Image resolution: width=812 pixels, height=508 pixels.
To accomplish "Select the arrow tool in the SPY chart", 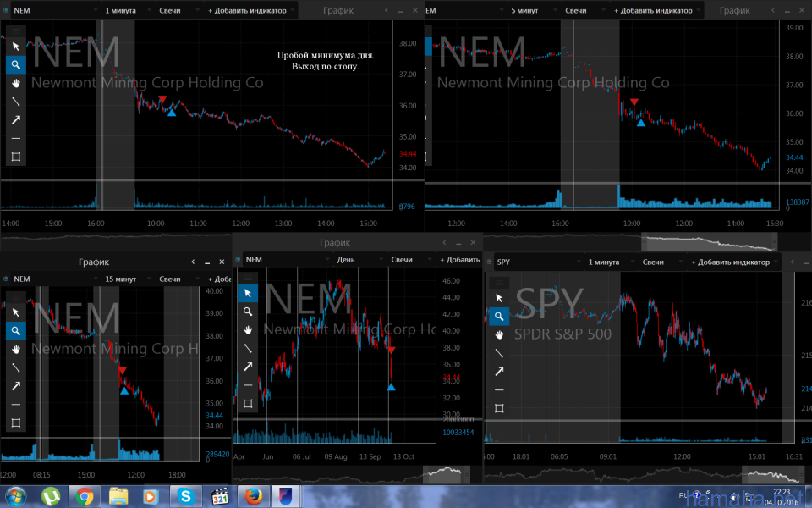I will (499, 372).
